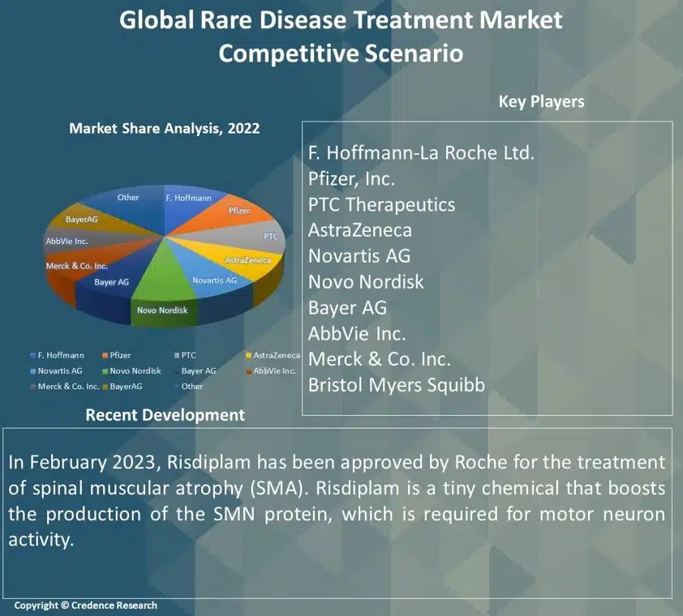The height and width of the screenshot is (616, 683).
Task: Click the Merck & Co. Inc. pie slice
Action: tap(77, 266)
